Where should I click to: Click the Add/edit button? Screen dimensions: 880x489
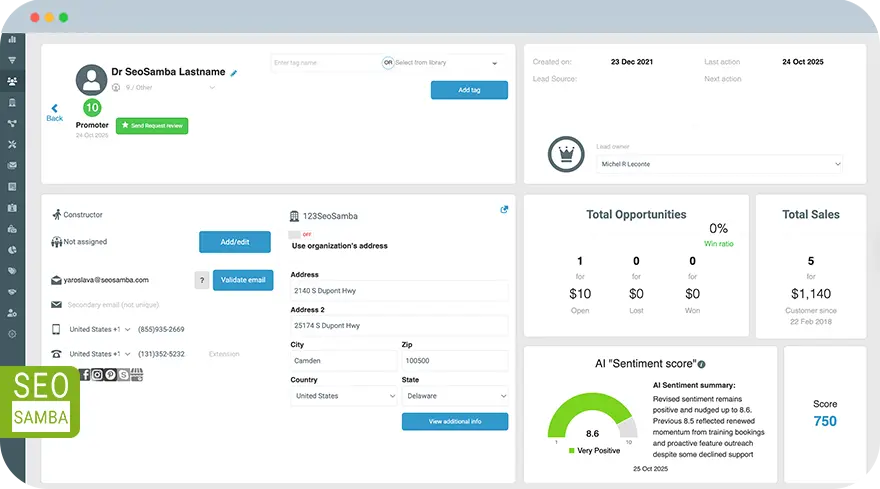[x=235, y=242]
